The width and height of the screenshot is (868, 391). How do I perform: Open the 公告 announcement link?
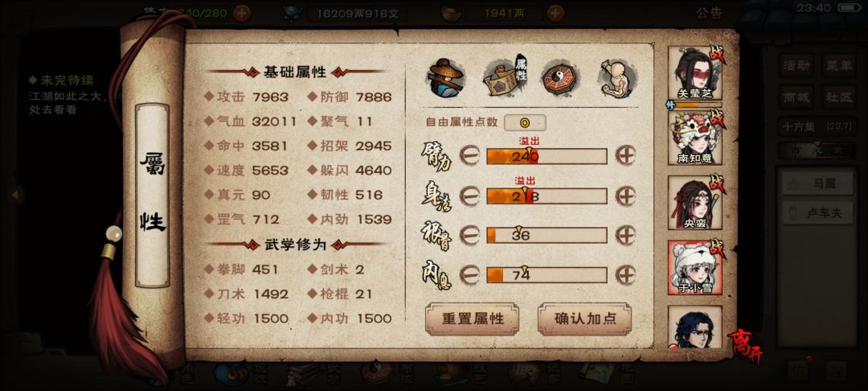[x=709, y=14]
